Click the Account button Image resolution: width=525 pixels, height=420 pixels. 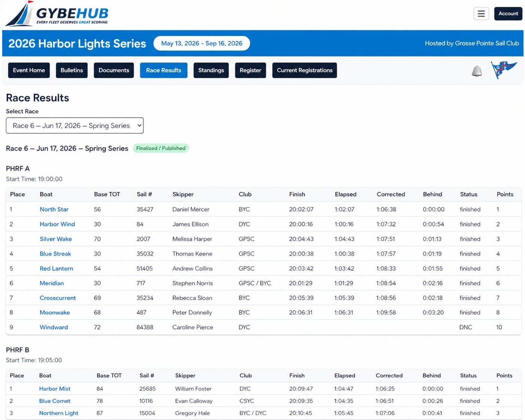[x=508, y=13]
